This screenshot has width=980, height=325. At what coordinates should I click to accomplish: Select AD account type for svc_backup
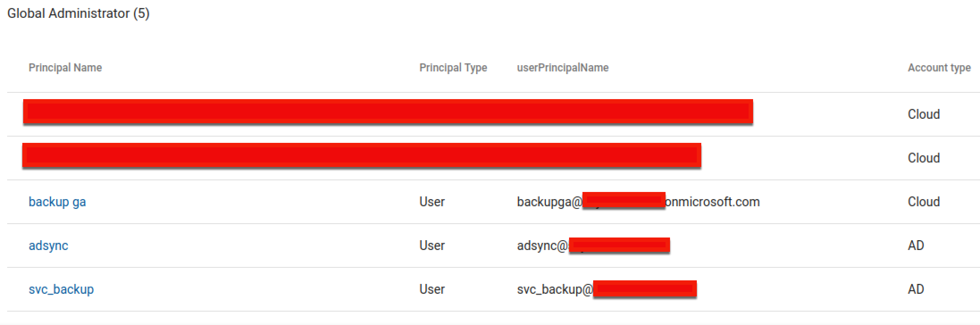(916, 289)
